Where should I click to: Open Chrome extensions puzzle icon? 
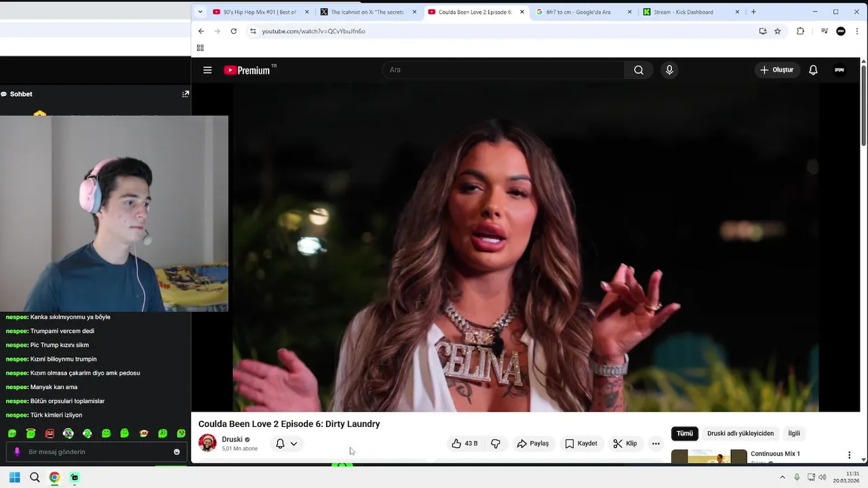coord(800,31)
